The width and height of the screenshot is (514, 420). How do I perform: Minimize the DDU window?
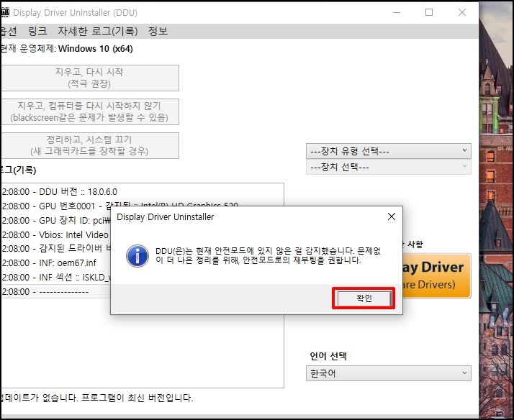pos(397,12)
